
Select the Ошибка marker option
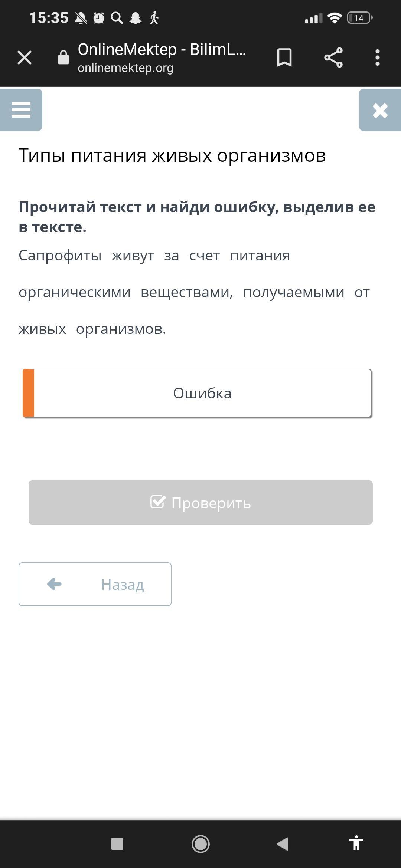pyautogui.click(x=202, y=393)
